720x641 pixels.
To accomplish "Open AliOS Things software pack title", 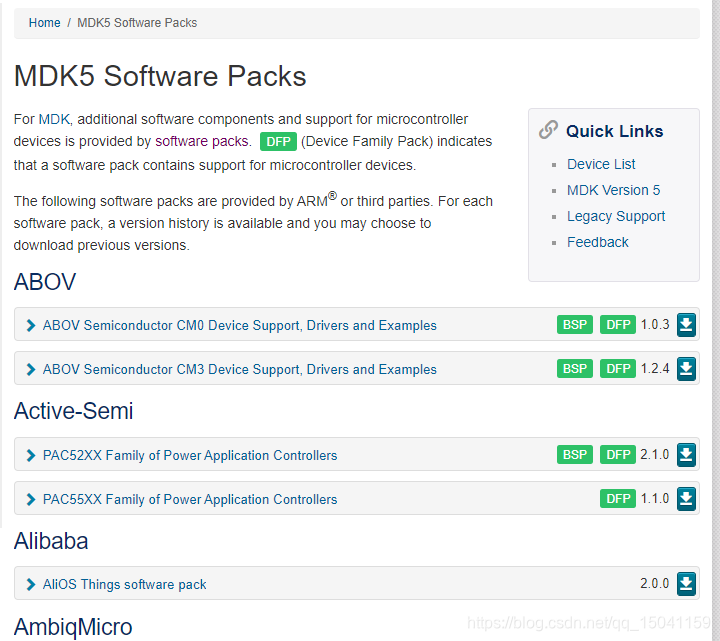I will pyautogui.click(x=124, y=584).
